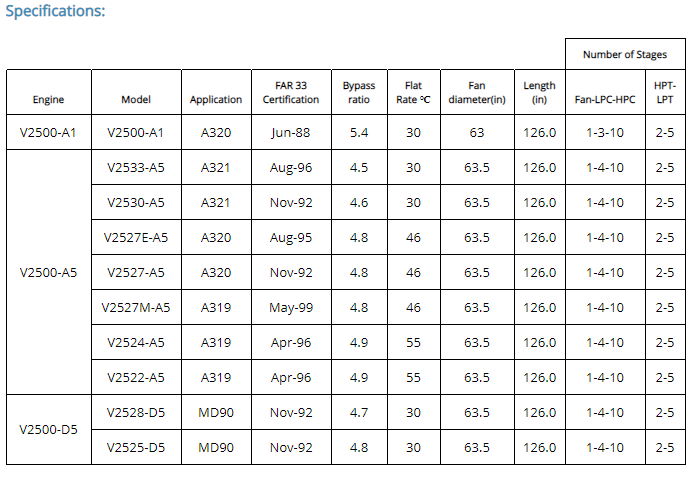Click flat rate 55 in V2524-A5 row

413,343
